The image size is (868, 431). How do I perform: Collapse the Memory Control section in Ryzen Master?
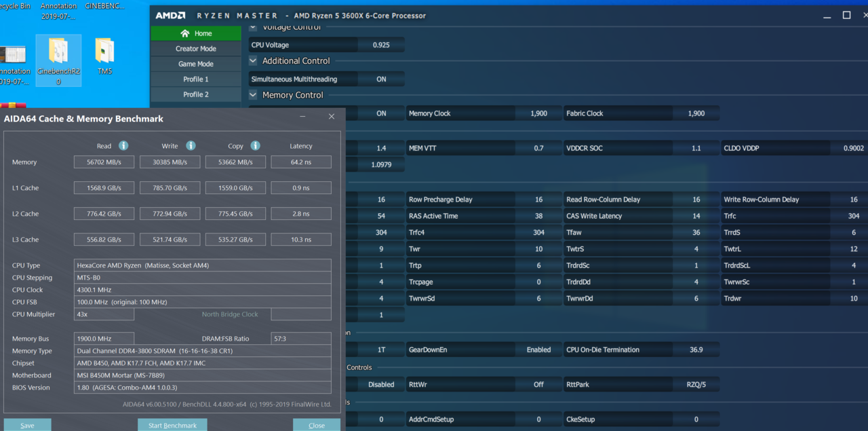coord(253,95)
